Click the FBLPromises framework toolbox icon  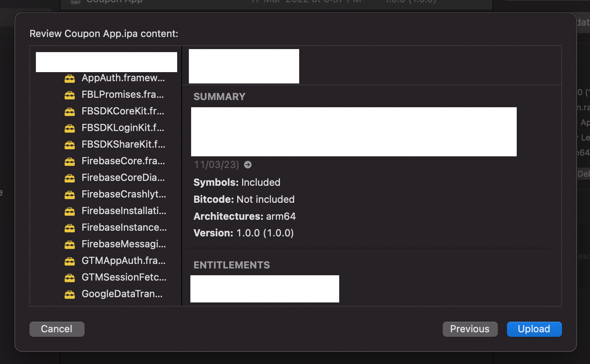70,95
